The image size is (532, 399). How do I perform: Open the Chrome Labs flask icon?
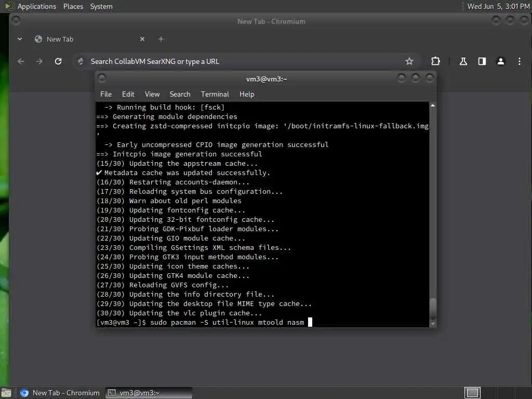463,61
